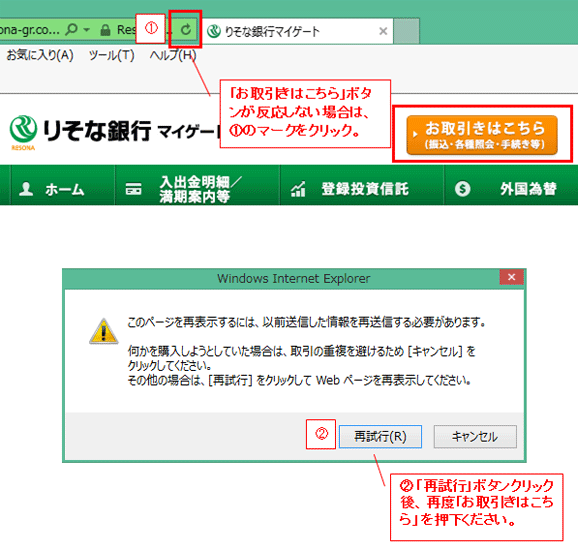Click キャンセル in the dialog
The height and width of the screenshot is (545, 578).
point(475,437)
